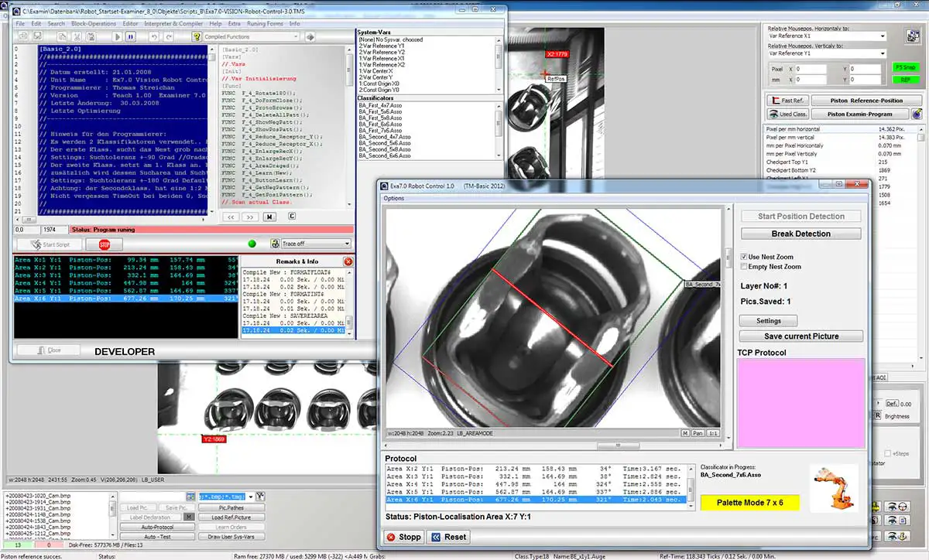The image size is (929, 560).
Task: Click the Save current Picture button
Action: 800,336
